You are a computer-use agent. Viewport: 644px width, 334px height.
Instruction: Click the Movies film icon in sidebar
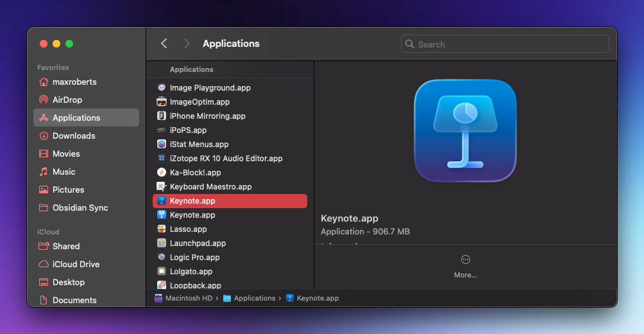pos(44,154)
